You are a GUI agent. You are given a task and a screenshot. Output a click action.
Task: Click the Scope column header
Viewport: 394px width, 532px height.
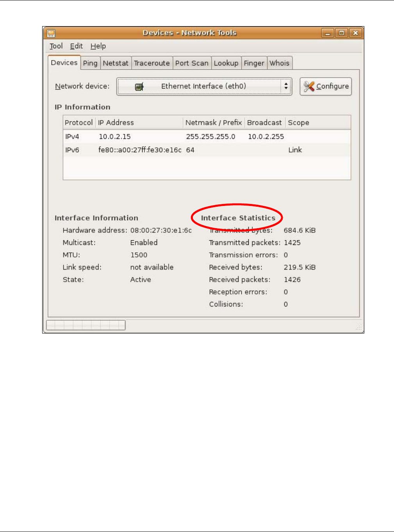(318, 122)
